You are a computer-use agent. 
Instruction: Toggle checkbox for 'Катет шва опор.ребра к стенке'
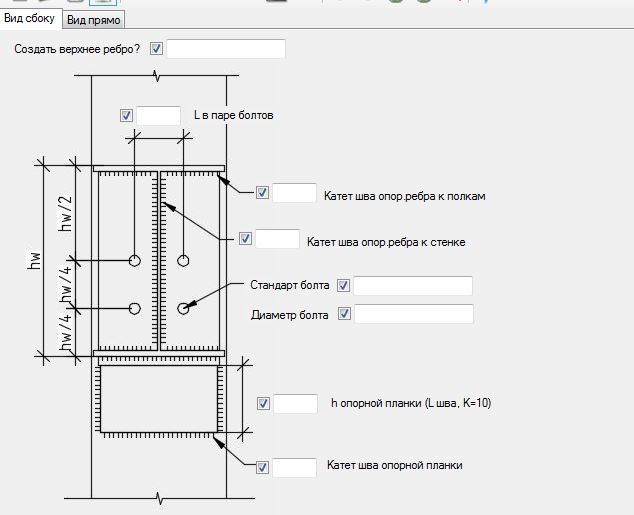pos(245,239)
